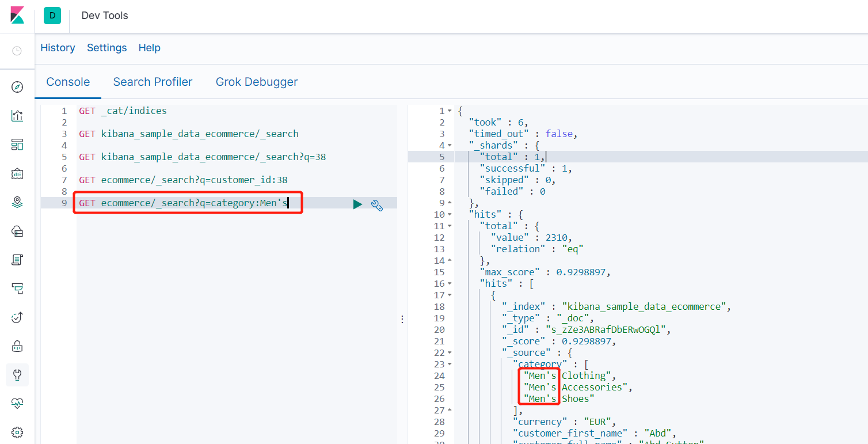Viewport: 868px width, 444px height.
Task: Collapse the "_shards" block at line 4
Action: pos(450,145)
